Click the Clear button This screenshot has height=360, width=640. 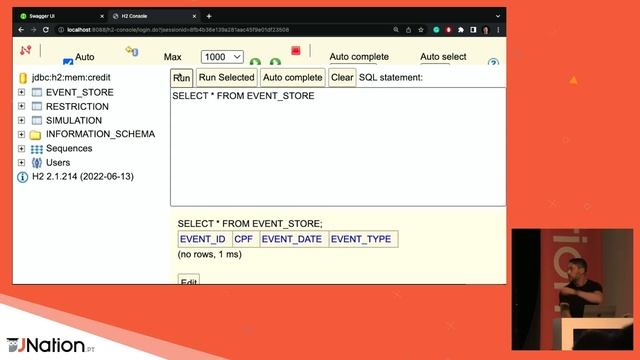342,78
